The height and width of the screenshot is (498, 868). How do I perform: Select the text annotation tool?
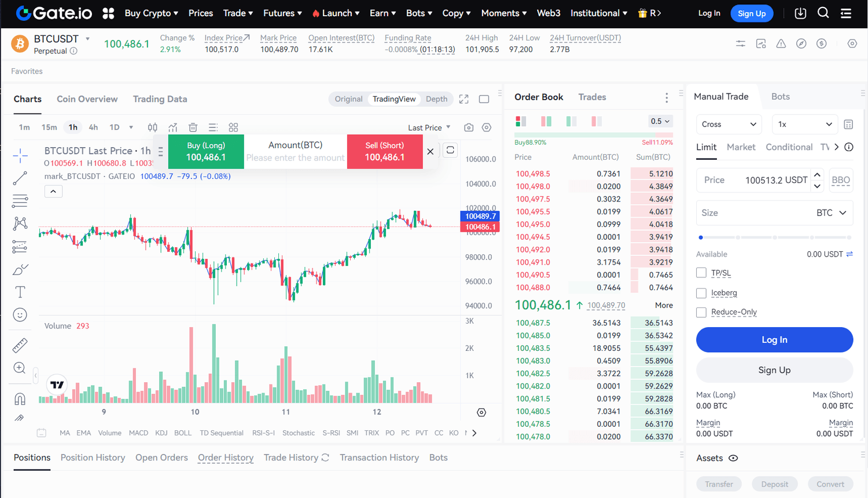tap(20, 292)
